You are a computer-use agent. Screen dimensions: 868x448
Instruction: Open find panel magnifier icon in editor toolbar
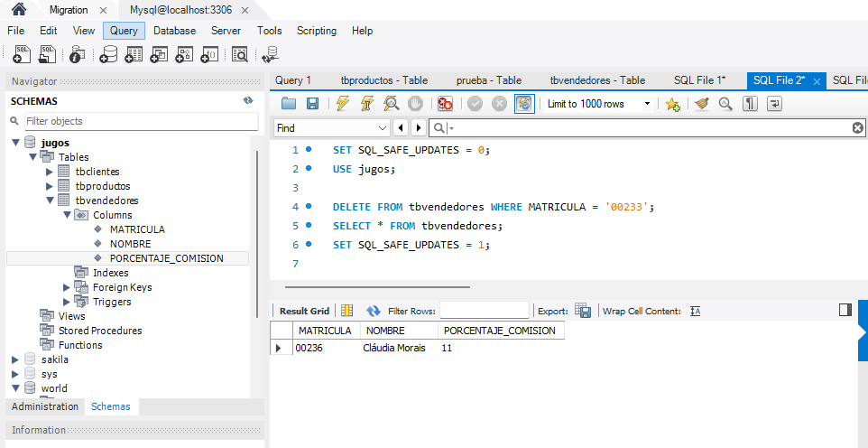725,104
